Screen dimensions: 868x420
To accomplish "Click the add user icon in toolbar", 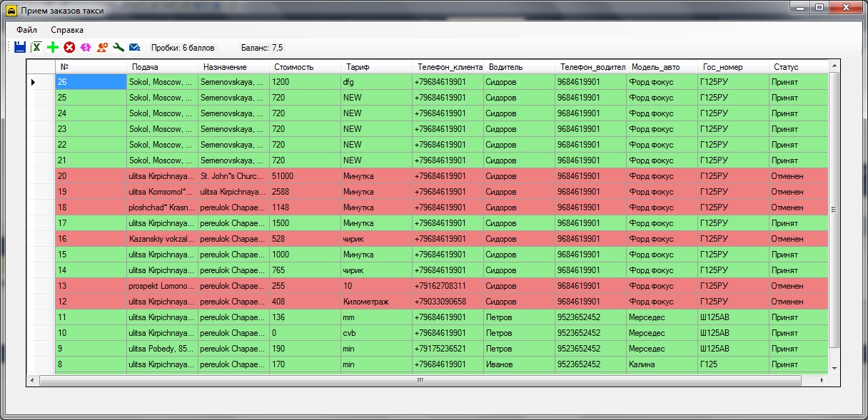I will point(102,47).
